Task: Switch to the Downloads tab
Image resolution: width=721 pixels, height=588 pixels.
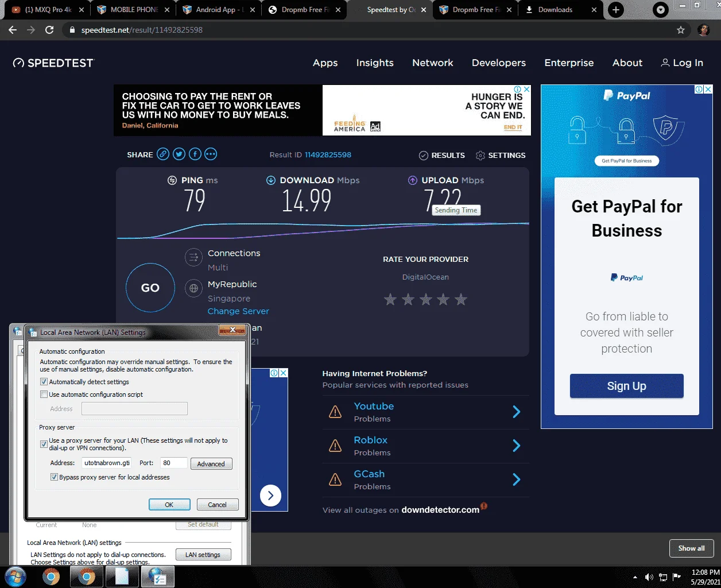Action: [561, 10]
